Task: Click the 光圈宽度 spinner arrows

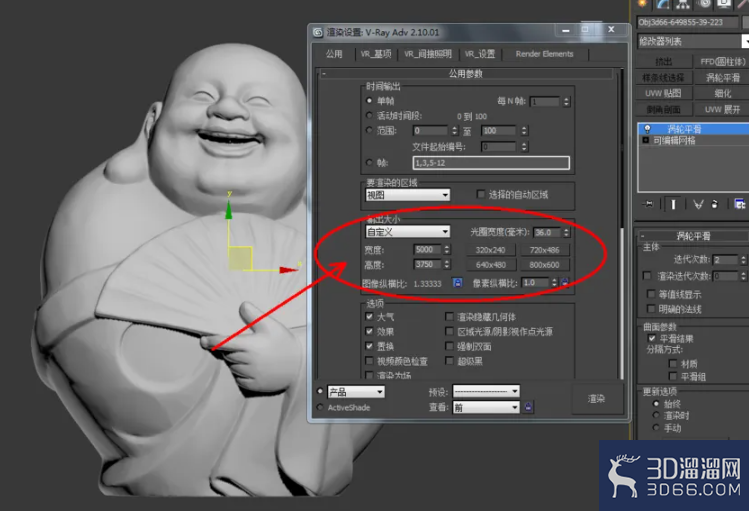Action: tap(566, 232)
